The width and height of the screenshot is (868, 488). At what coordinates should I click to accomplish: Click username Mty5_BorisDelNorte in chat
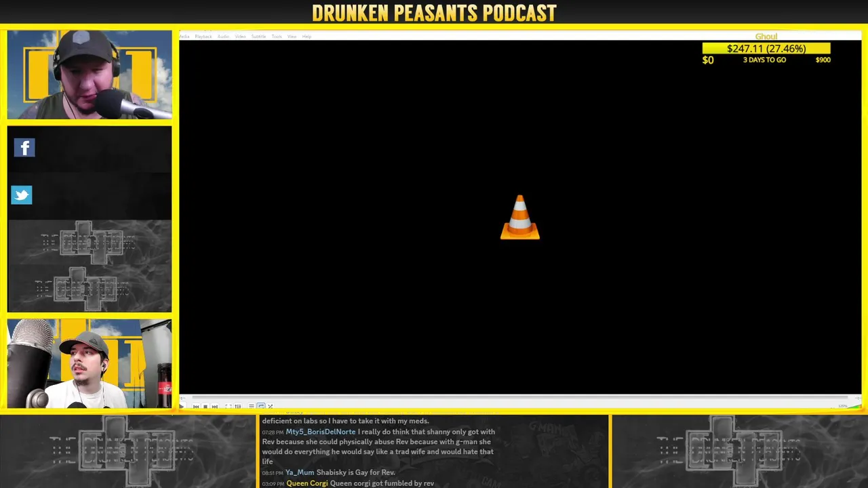(320, 432)
